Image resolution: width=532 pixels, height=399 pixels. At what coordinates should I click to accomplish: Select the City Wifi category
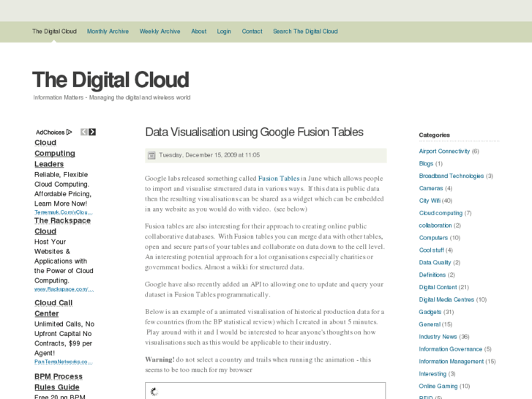430,201
